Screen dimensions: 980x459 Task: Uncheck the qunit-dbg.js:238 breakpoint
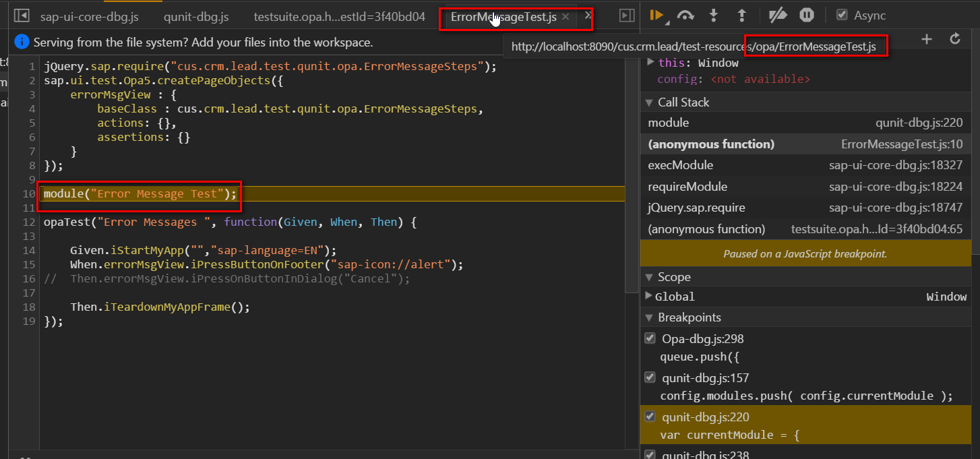650,454
